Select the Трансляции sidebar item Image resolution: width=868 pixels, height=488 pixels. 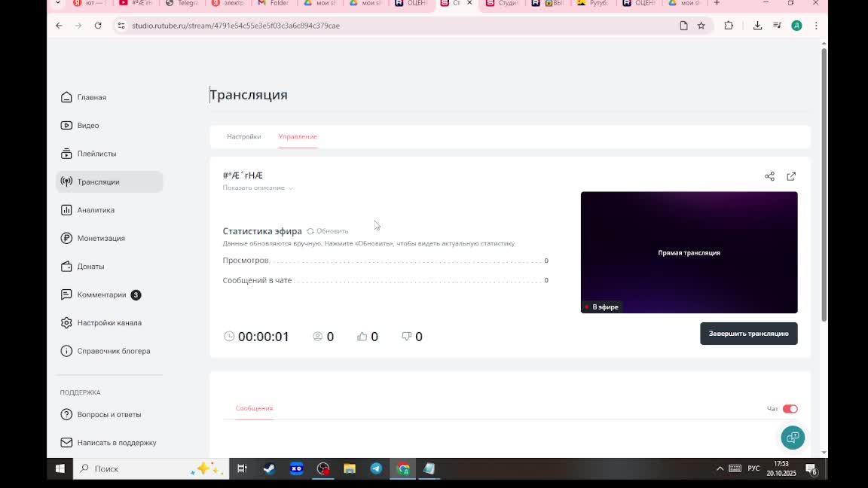pos(109,182)
